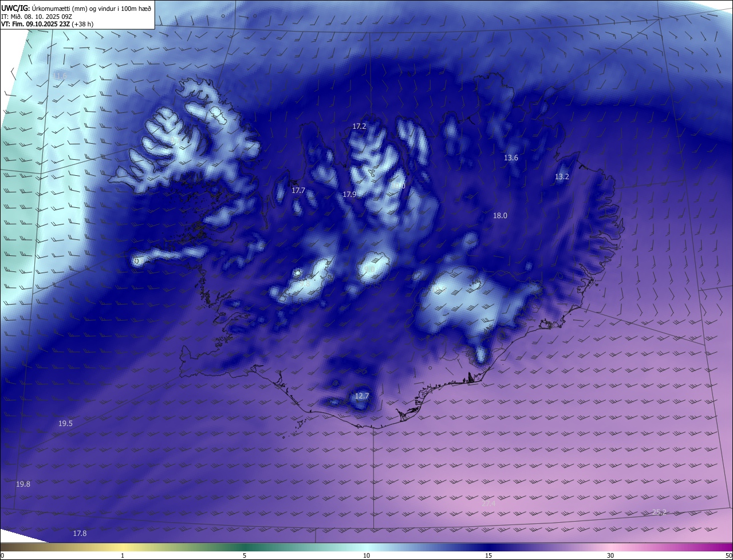733x560 pixels.
Task: Click the faint 11.6 value
Action: (x=60, y=76)
